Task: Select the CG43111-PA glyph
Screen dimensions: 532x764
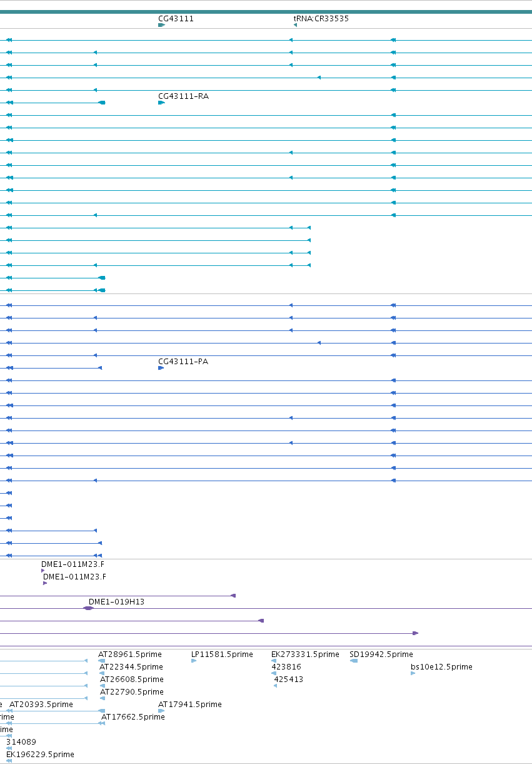Action: tap(161, 368)
